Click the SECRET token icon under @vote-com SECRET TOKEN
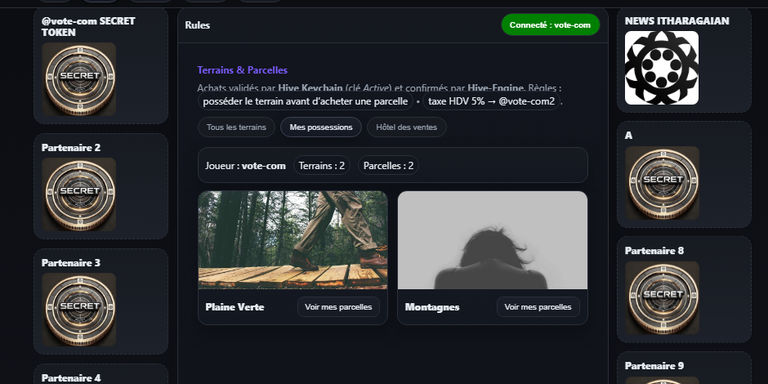This screenshot has height=384, width=768. pos(79,79)
